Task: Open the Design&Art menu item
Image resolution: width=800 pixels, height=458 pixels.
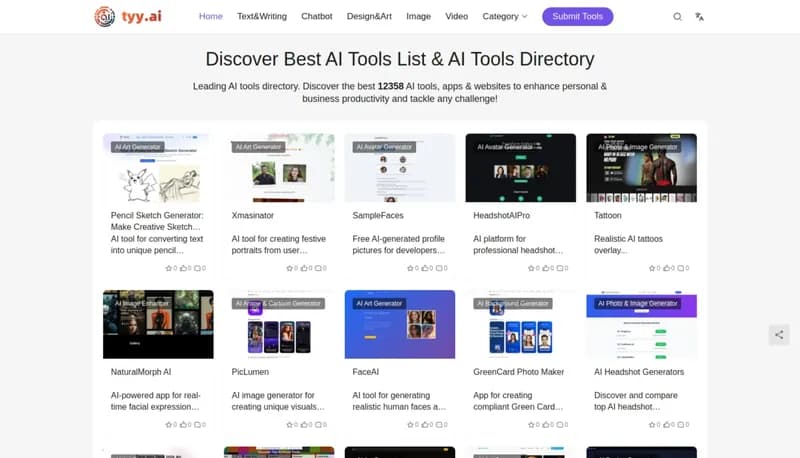Action: pos(369,16)
